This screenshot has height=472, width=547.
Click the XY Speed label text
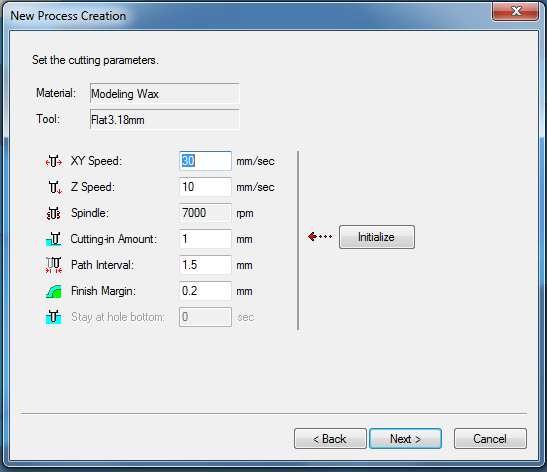[96, 161]
